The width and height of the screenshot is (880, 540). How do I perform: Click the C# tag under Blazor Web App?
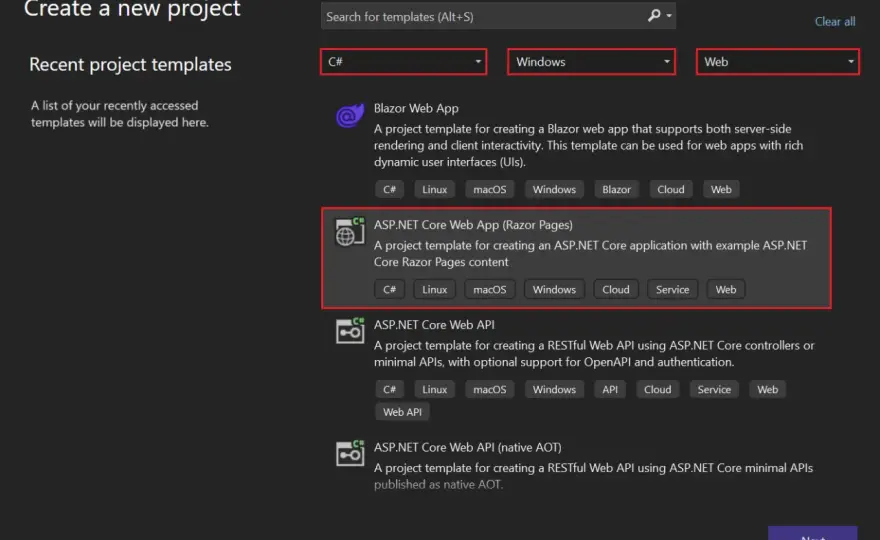[x=389, y=189]
